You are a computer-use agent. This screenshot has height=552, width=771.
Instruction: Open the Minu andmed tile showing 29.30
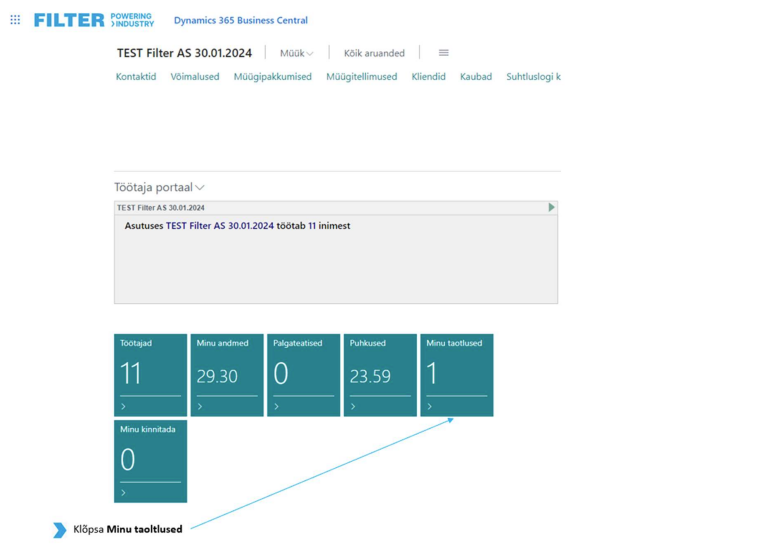(x=227, y=375)
